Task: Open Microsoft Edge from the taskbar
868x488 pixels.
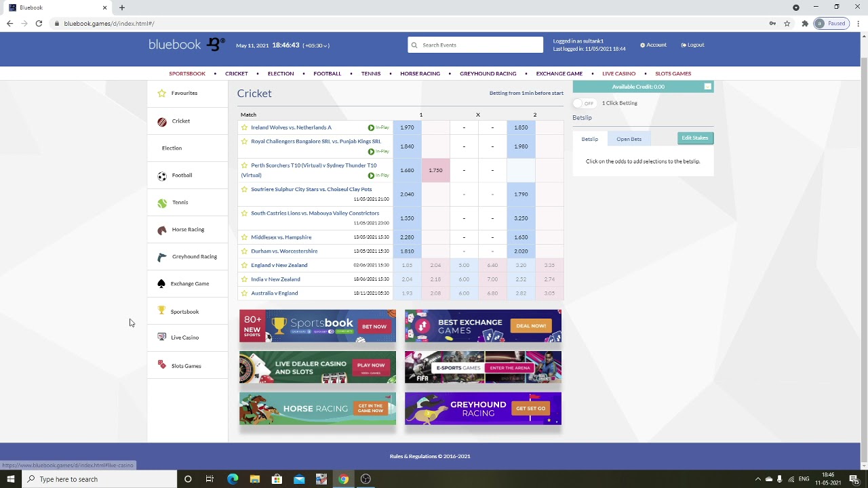Action: (233, 479)
